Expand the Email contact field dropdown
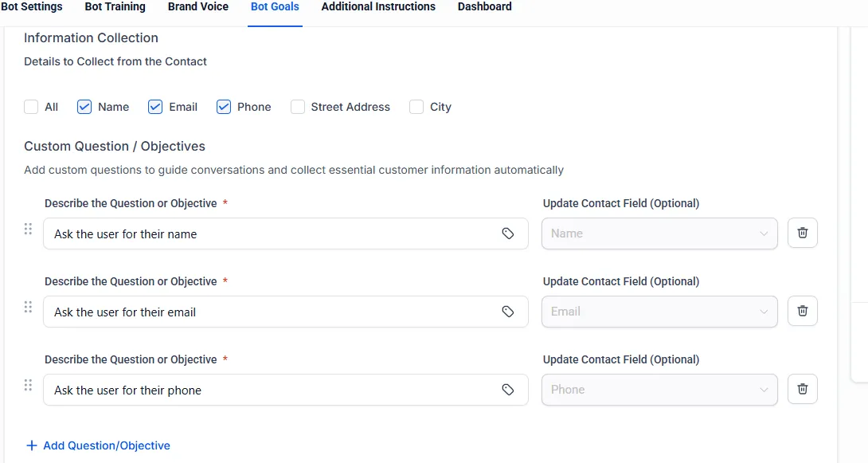The image size is (868, 463). click(659, 312)
